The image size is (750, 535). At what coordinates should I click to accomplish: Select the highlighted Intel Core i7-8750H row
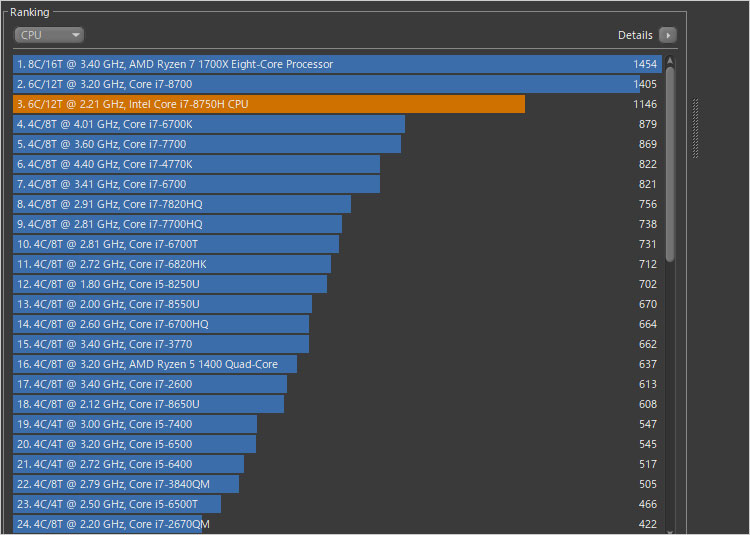(133, 104)
